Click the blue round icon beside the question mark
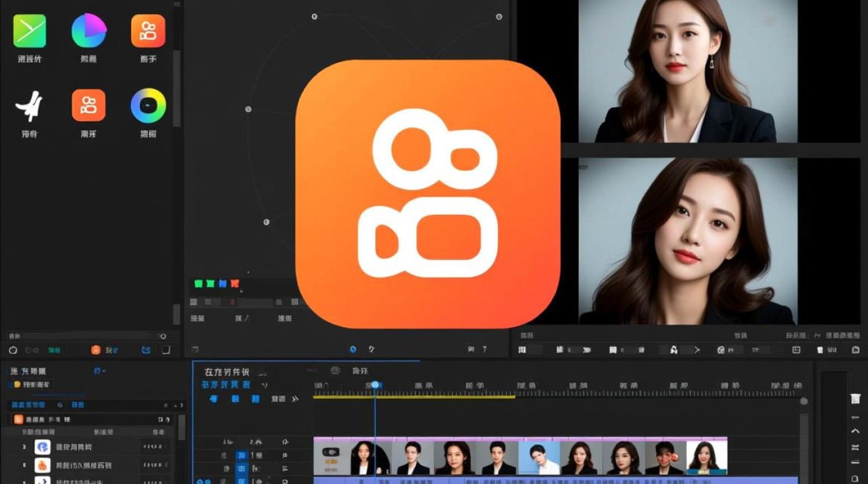Screen dimensions: 868x484 [x=353, y=349]
